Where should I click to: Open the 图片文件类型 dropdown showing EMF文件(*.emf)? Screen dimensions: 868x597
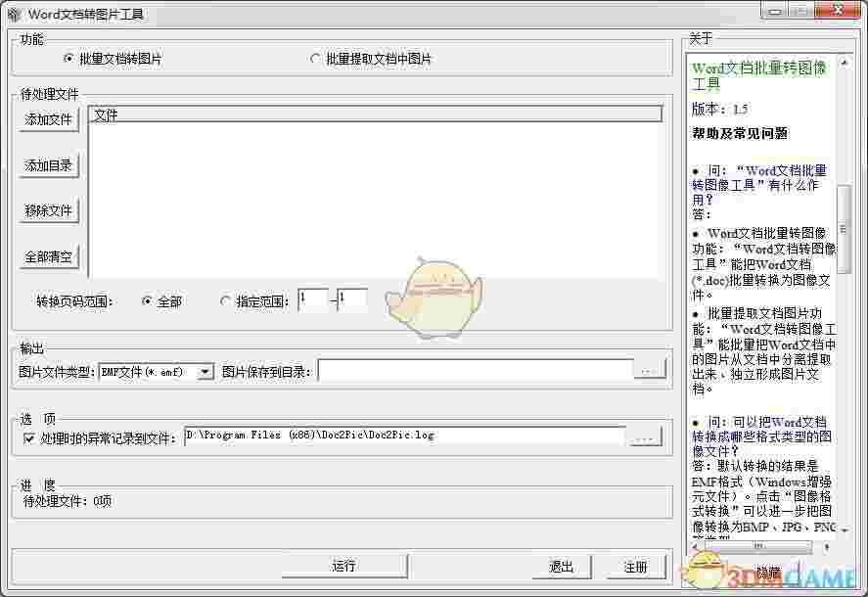click(x=205, y=371)
